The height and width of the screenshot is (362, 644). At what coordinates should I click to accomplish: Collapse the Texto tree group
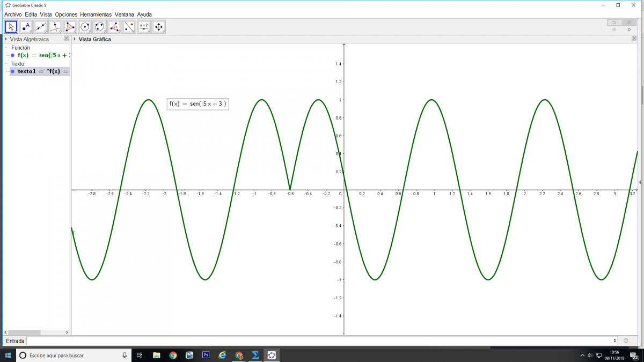7,64
